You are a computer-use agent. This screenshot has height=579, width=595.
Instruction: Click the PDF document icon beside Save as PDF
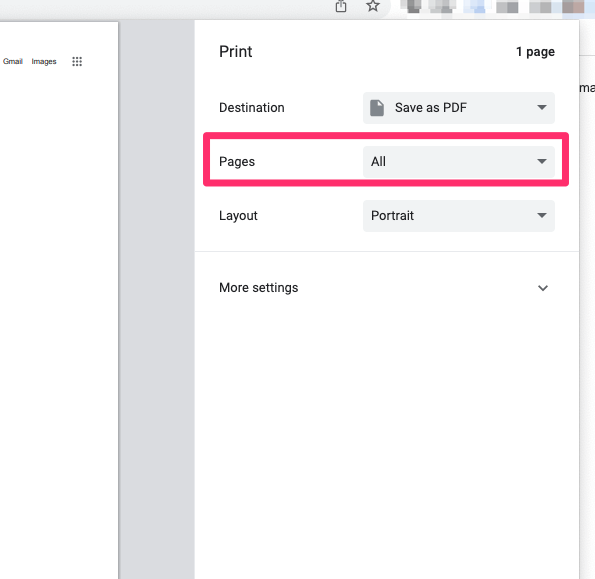pos(377,108)
